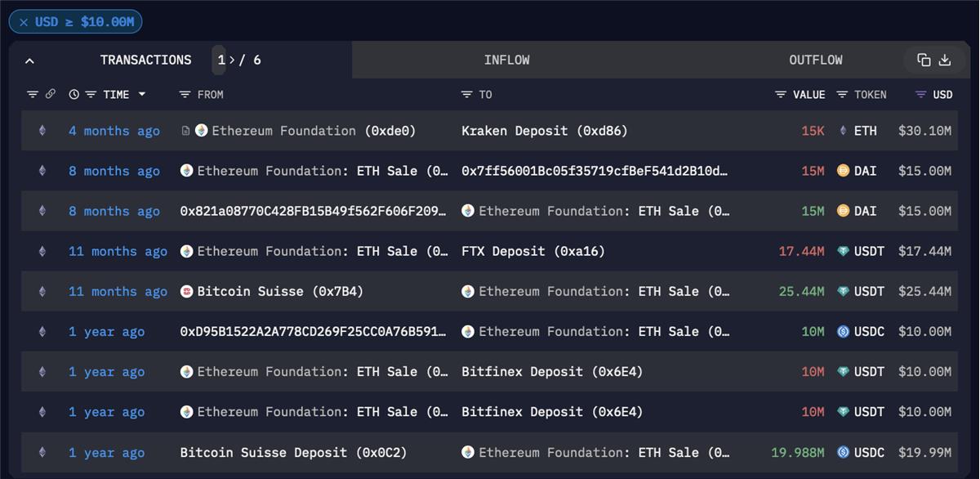Select the FTX Deposit (0xa16) recipient

pyautogui.click(x=532, y=252)
